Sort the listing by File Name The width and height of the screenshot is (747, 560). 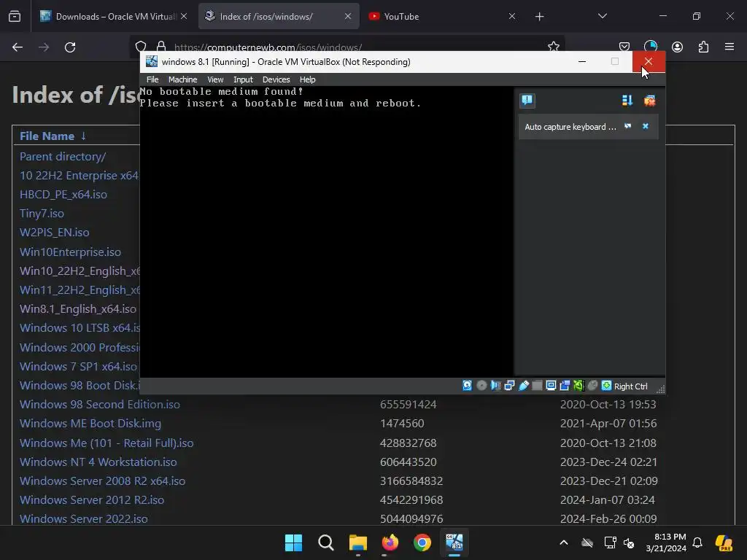pyautogui.click(x=47, y=136)
